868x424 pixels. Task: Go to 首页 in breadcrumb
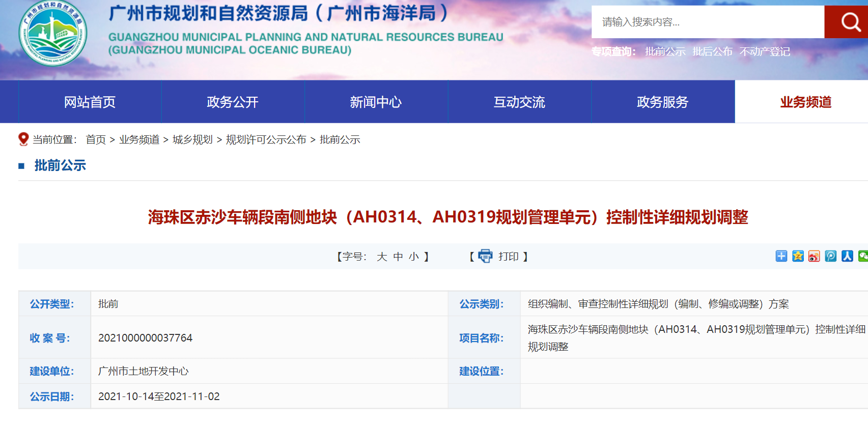(x=96, y=139)
